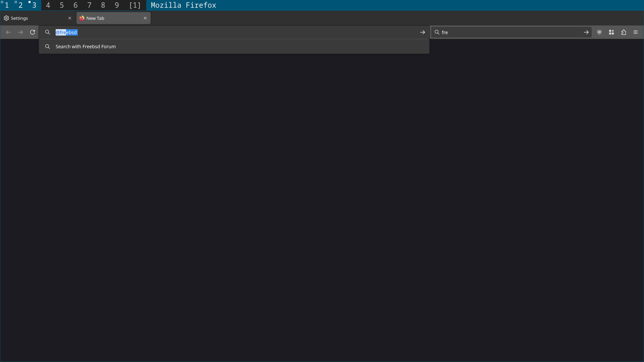644x362 pixels.
Task: Click the address bar magnifier icon
Action: [48, 32]
